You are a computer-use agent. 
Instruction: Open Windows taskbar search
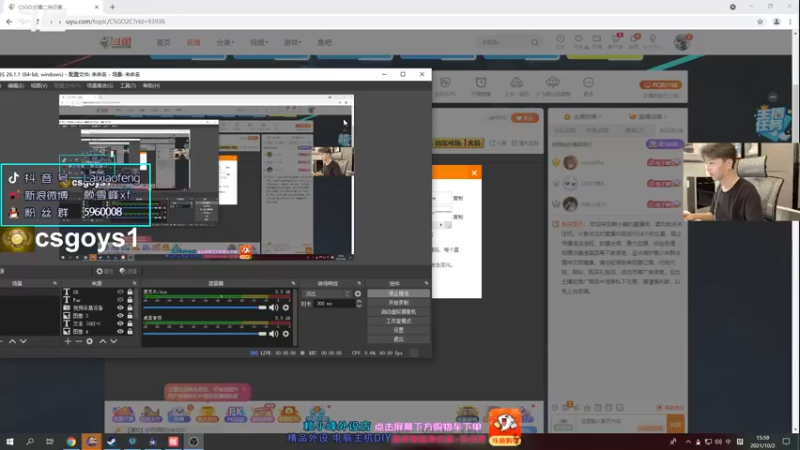coord(30,441)
